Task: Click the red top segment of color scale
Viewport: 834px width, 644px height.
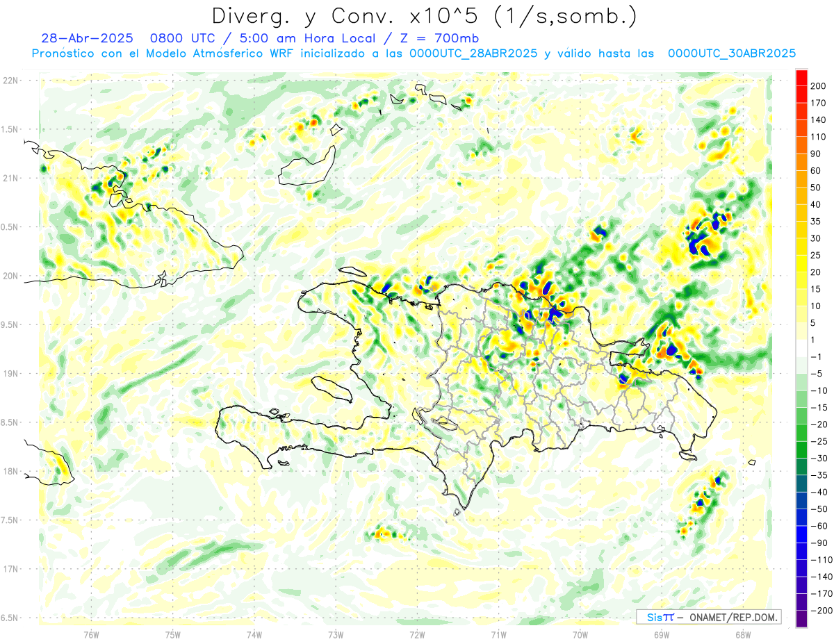Action: pos(801,78)
